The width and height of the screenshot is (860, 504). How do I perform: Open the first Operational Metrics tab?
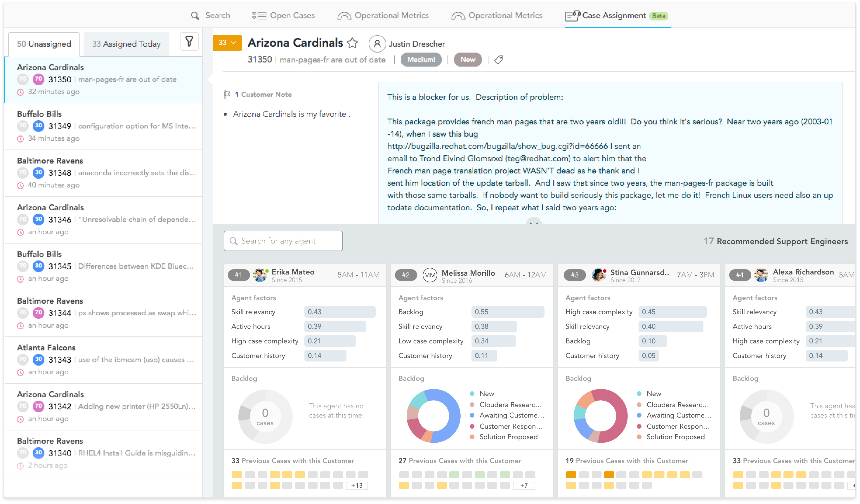click(383, 16)
